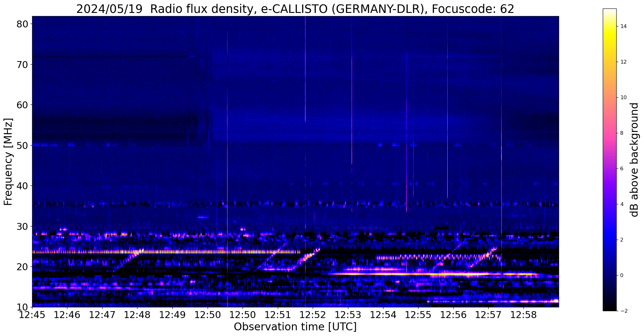Click the 12:45 time tick label

[32, 315]
